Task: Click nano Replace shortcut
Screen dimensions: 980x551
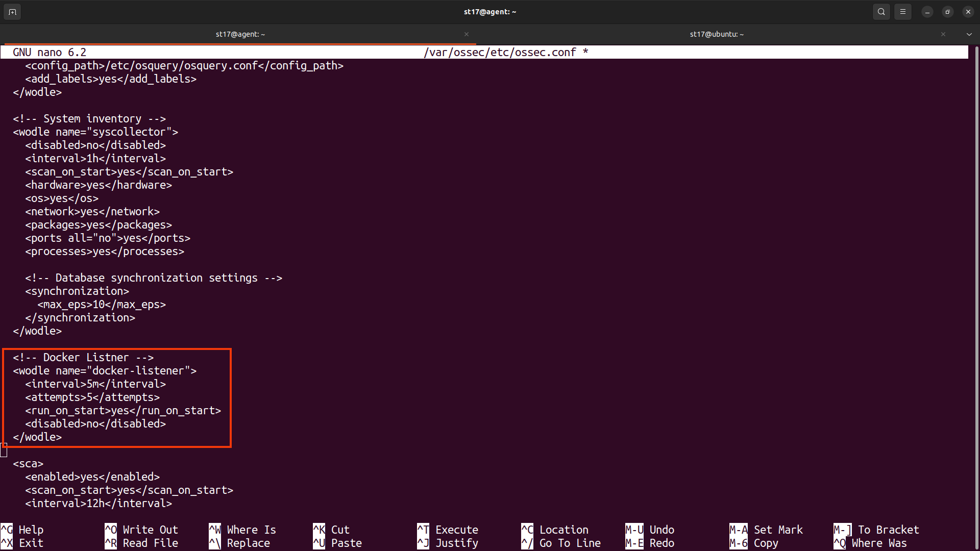Action: [239, 543]
